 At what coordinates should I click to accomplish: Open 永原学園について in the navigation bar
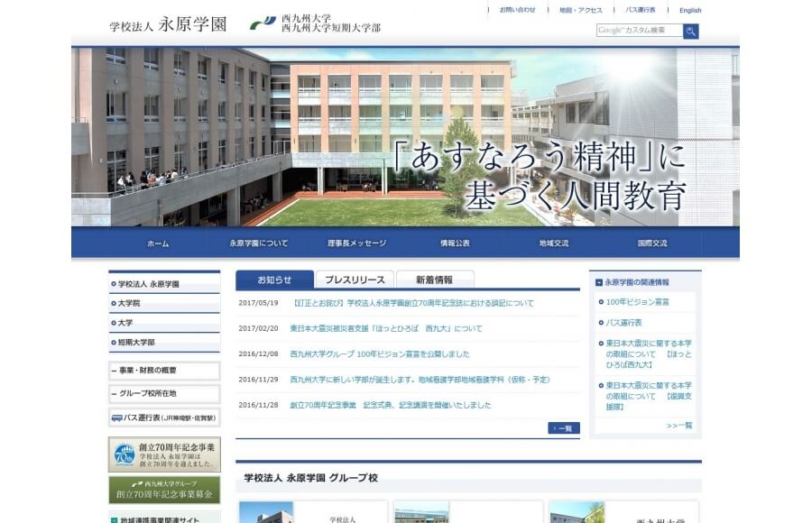tap(258, 243)
